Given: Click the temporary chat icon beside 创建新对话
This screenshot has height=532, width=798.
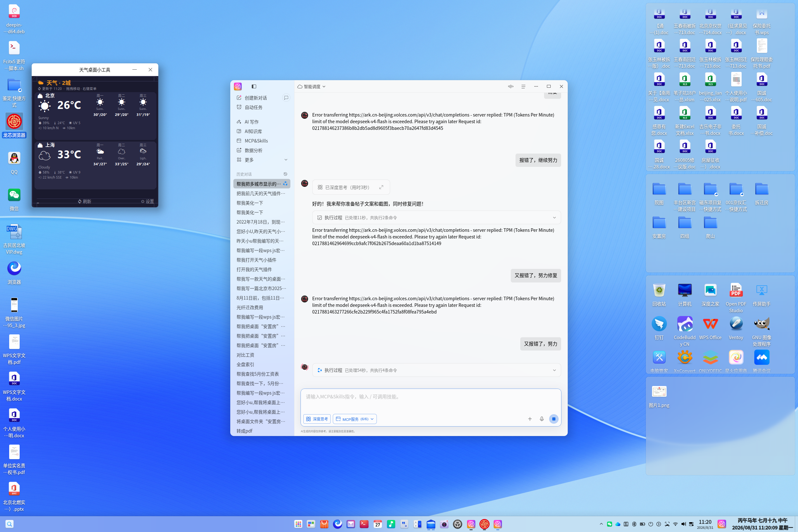Looking at the screenshot, I should click(x=286, y=98).
